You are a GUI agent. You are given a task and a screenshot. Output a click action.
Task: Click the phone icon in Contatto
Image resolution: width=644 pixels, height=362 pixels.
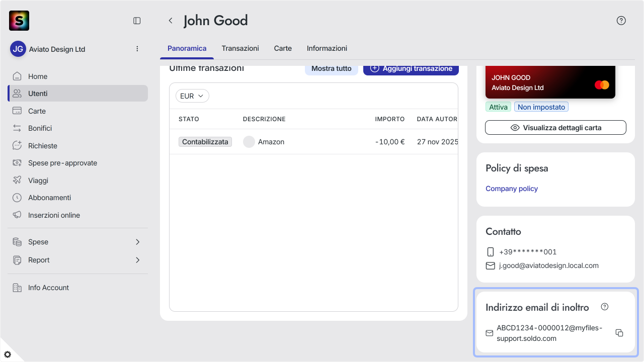[x=491, y=252]
